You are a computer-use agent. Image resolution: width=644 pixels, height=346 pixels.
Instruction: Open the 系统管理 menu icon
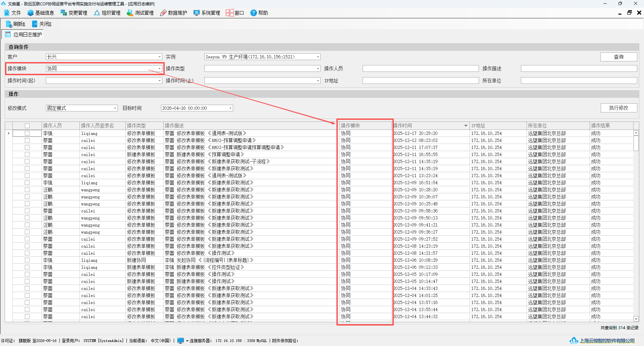[197, 13]
